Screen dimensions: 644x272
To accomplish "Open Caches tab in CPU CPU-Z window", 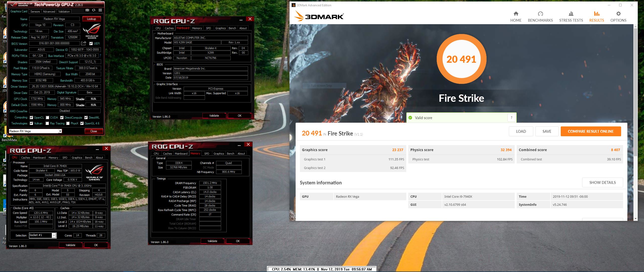I will coord(26,158).
